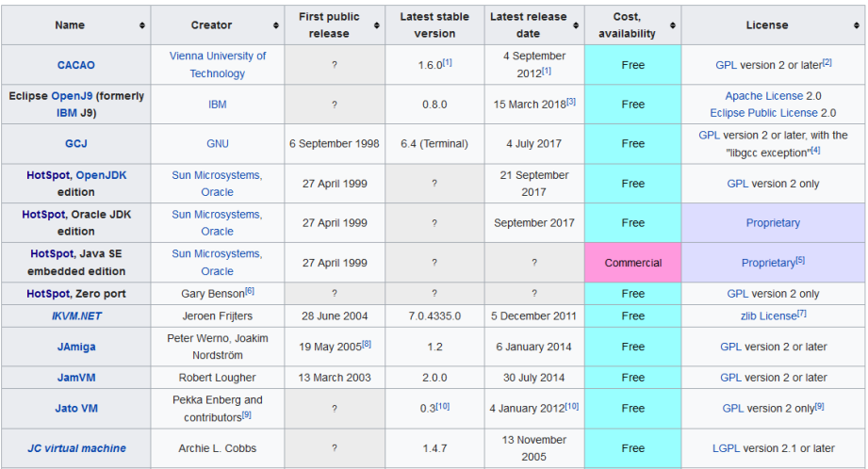Select the pink Commercial cell
The height and width of the screenshot is (469, 868).
pyautogui.click(x=632, y=263)
